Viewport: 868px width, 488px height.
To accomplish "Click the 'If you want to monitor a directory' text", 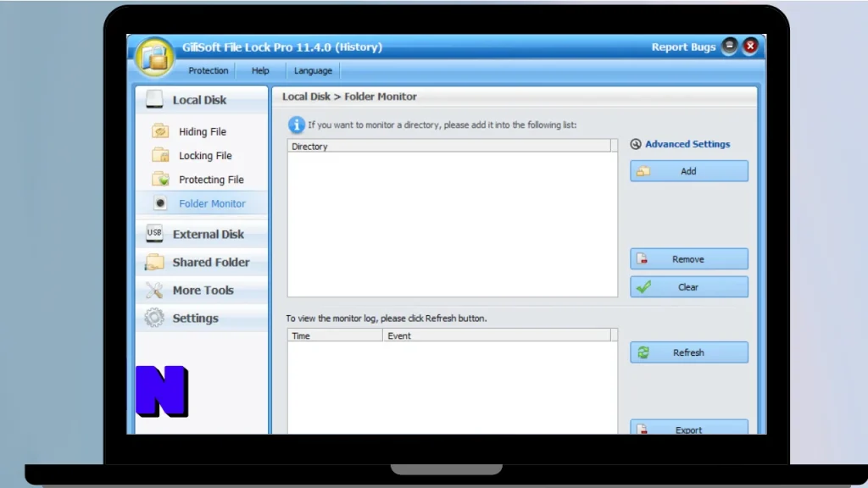I will point(442,125).
